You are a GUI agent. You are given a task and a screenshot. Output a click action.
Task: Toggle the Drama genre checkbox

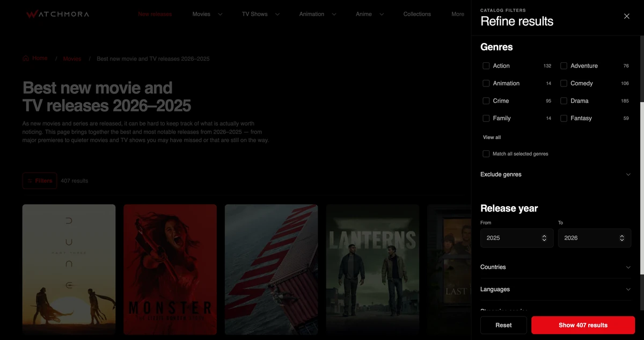[x=564, y=101]
